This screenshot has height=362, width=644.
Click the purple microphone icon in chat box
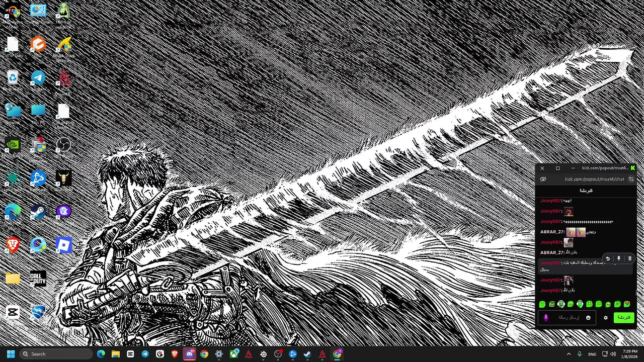546,318
